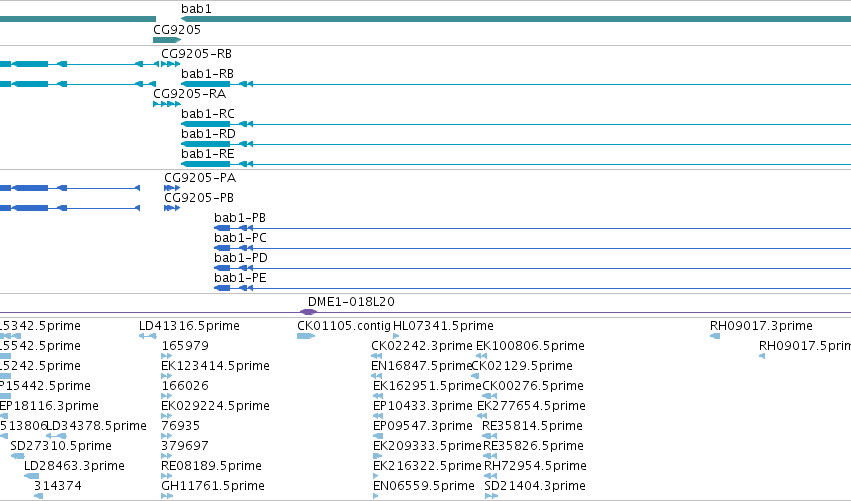Select the EK277654.5prime label
Screen dimensions: 851x501
(x=531, y=407)
